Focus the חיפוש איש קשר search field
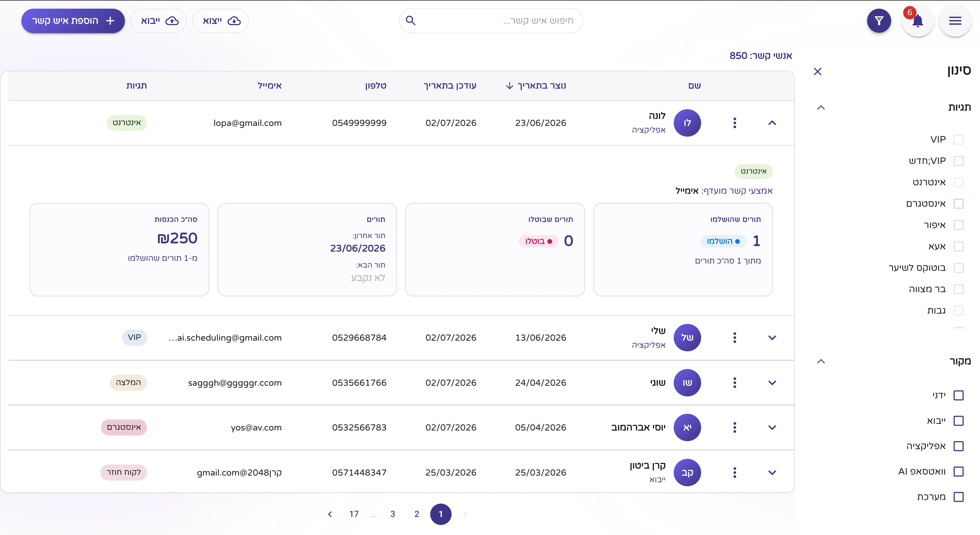This screenshot has width=980, height=535. [x=491, y=20]
